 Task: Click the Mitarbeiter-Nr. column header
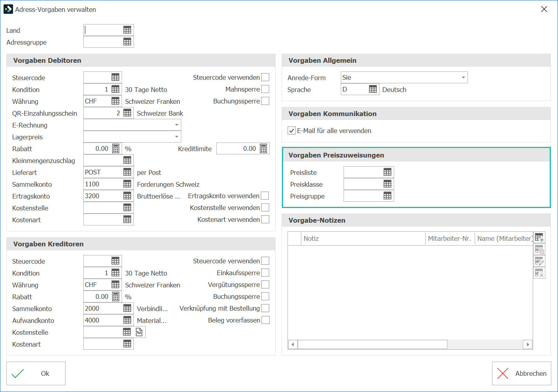click(x=450, y=238)
